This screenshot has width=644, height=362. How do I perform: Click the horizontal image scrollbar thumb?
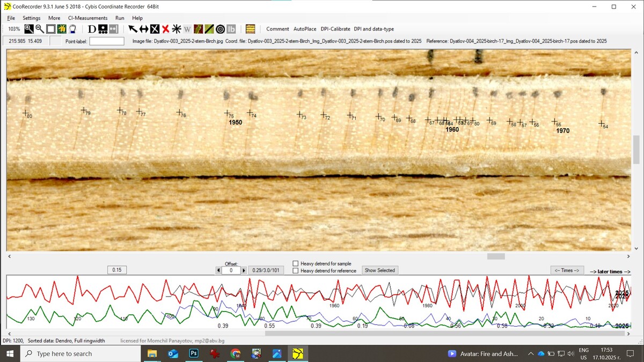496,256
